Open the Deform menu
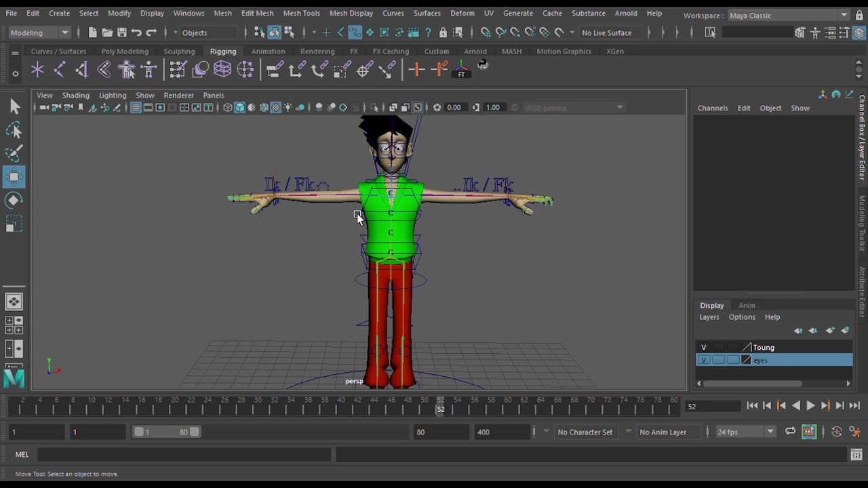This screenshot has height=488, width=868. [462, 13]
